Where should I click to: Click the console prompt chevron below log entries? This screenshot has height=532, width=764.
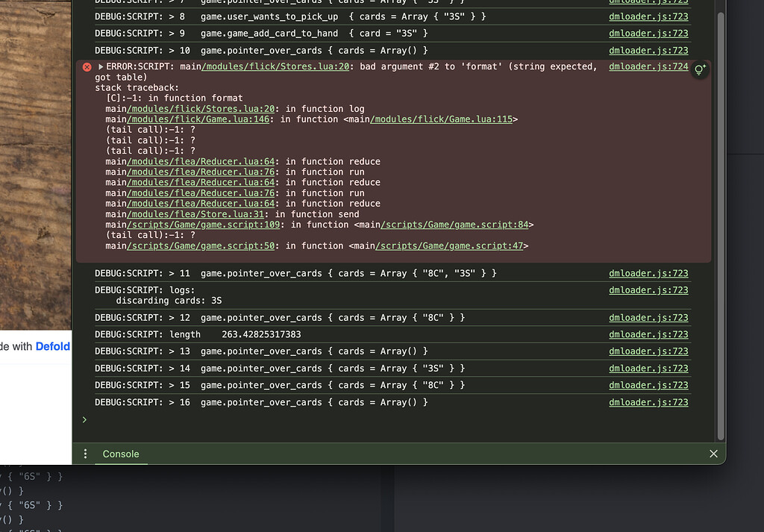pyautogui.click(x=84, y=419)
